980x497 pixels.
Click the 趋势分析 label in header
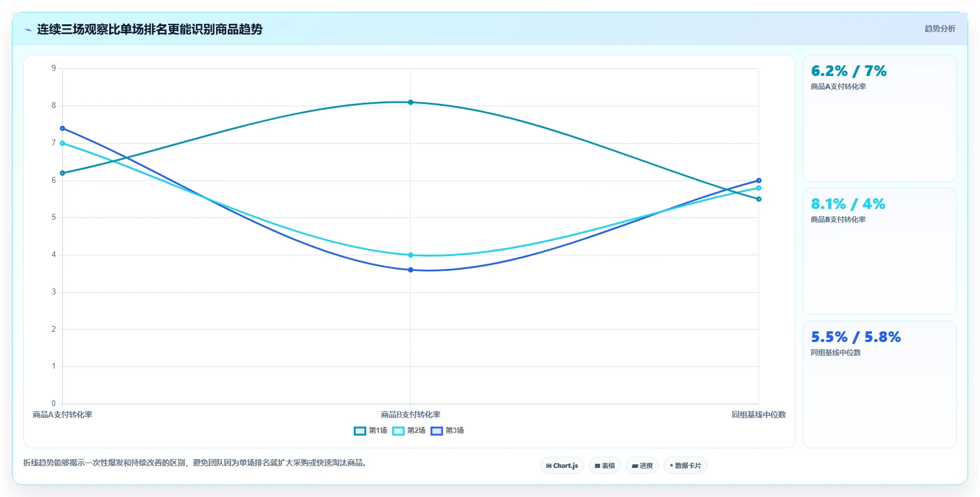tap(940, 29)
